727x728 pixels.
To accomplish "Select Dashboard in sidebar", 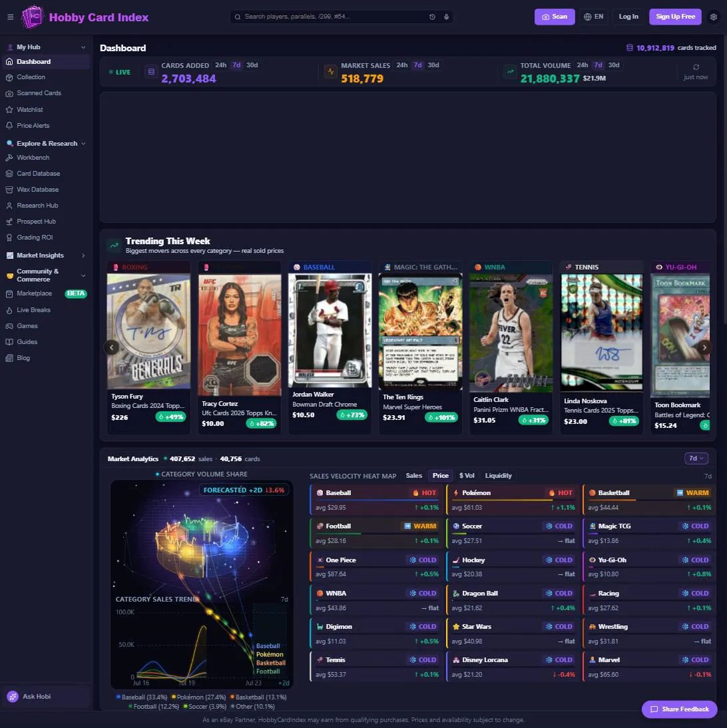I will (x=45, y=62).
